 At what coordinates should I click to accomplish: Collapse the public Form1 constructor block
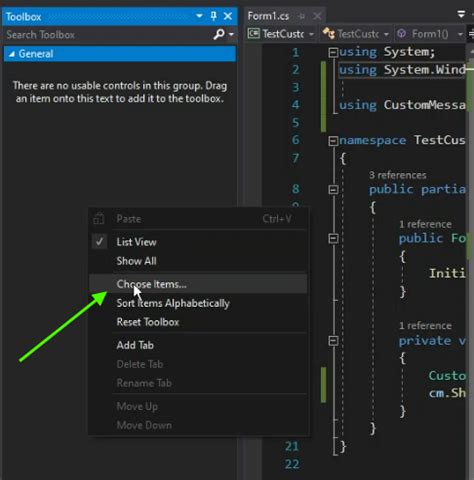pos(333,238)
